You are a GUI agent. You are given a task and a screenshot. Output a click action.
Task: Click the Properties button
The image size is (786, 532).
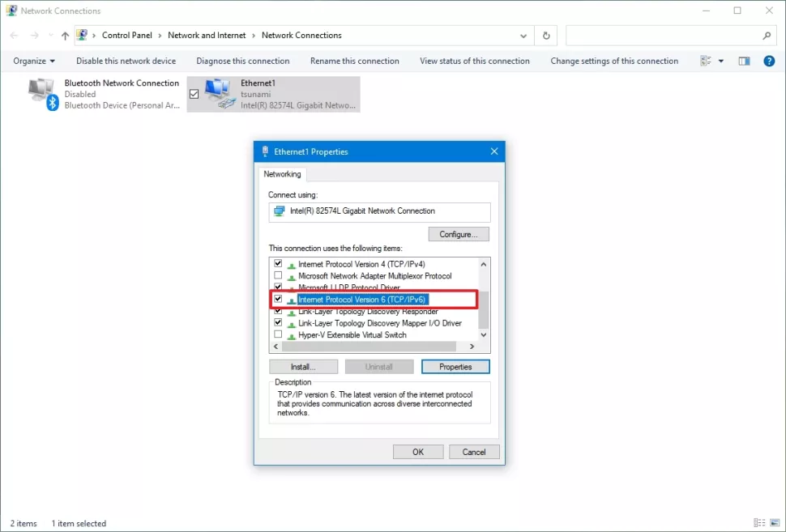click(x=455, y=366)
